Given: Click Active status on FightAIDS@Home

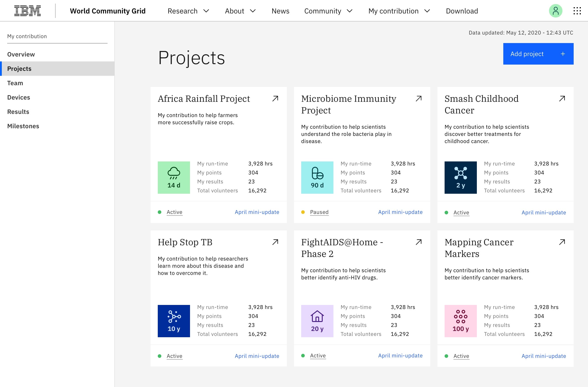Looking at the screenshot, I should 318,356.
